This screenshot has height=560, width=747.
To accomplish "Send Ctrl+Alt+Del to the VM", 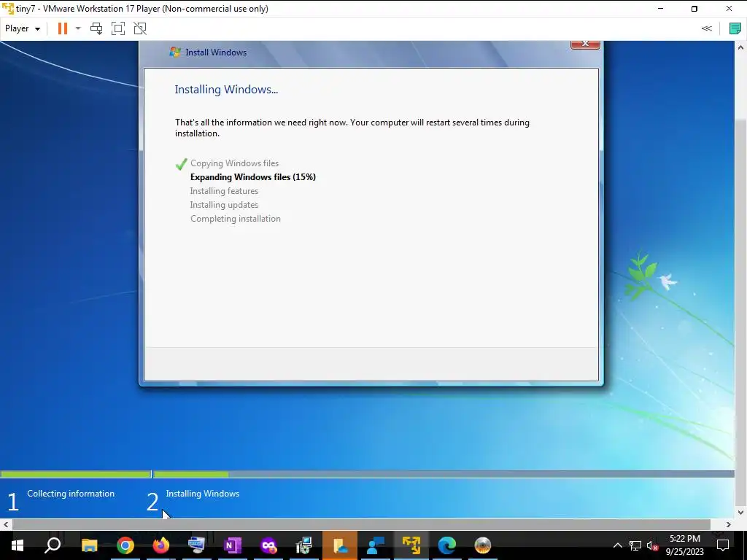I will tap(96, 28).
